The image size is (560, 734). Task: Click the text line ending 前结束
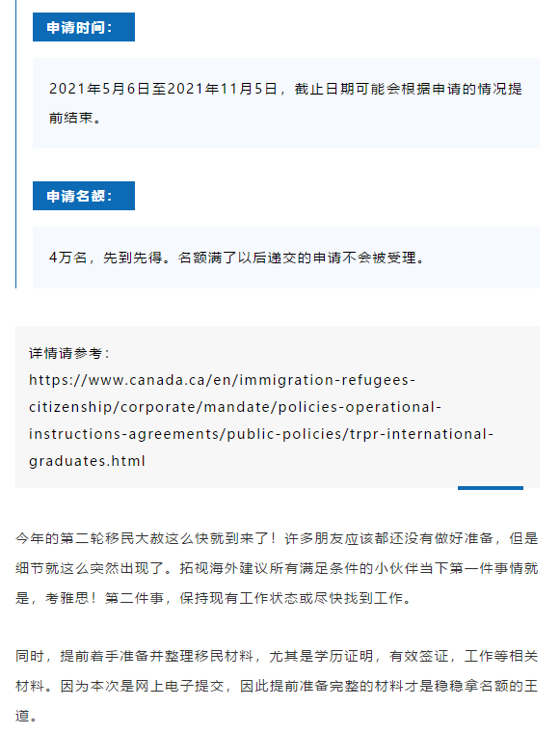pyautogui.click(x=75, y=118)
